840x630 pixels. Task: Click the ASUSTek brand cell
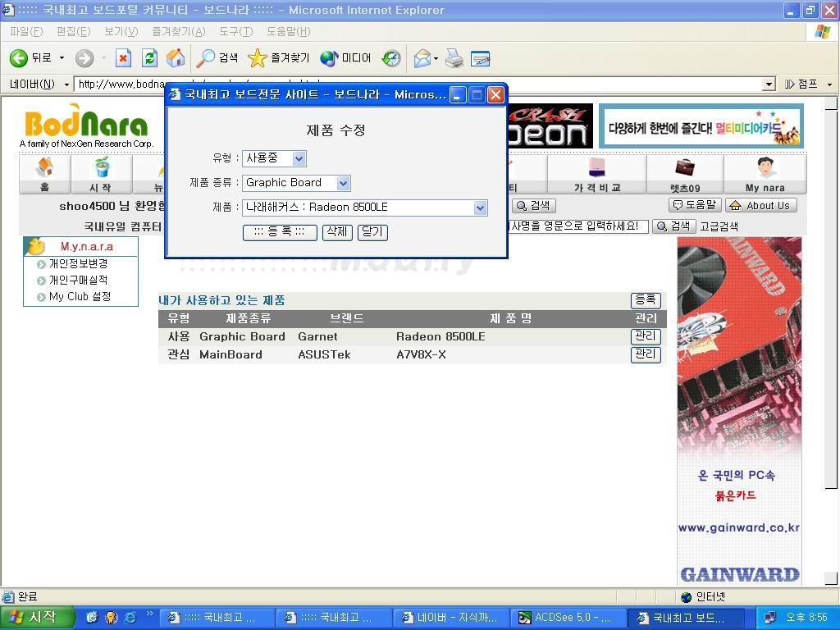(324, 354)
